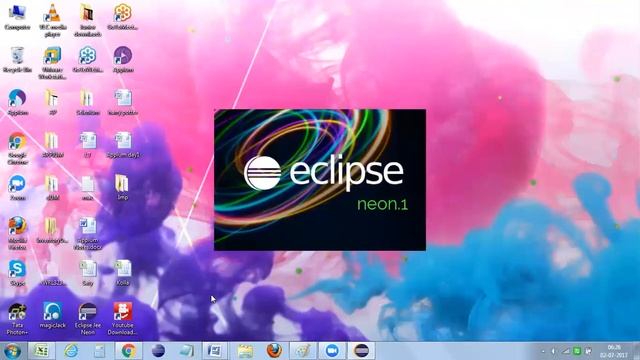This screenshot has height=360, width=640.
Task: Launch the blue swirl Appium shortcut
Action: [x=17, y=102]
